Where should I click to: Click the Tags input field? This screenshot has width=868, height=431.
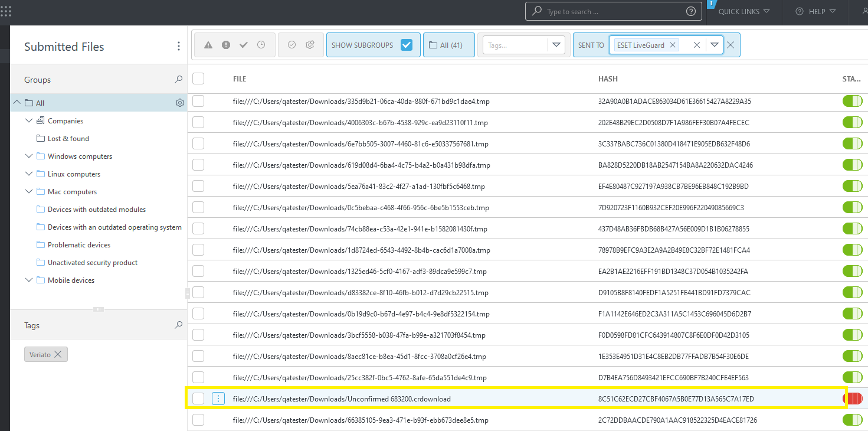coord(516,45)
